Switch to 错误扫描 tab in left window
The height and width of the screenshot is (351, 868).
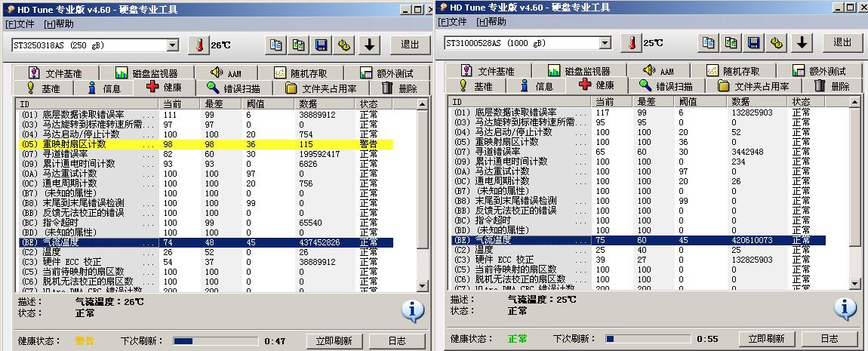[x=234, y=88]
